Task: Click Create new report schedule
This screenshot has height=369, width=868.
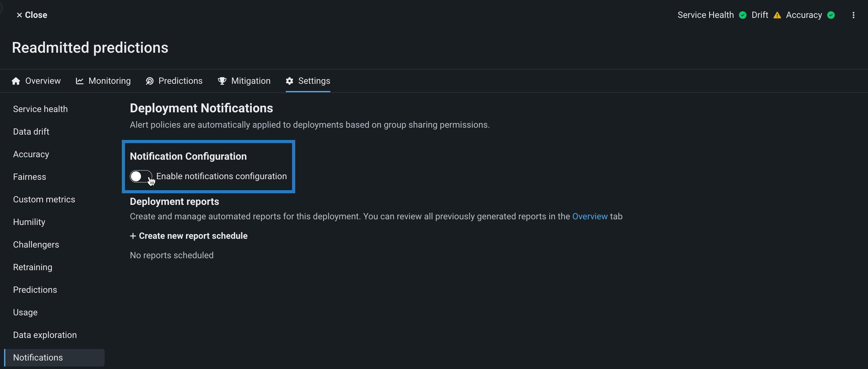Action: (x=189, y=236)
